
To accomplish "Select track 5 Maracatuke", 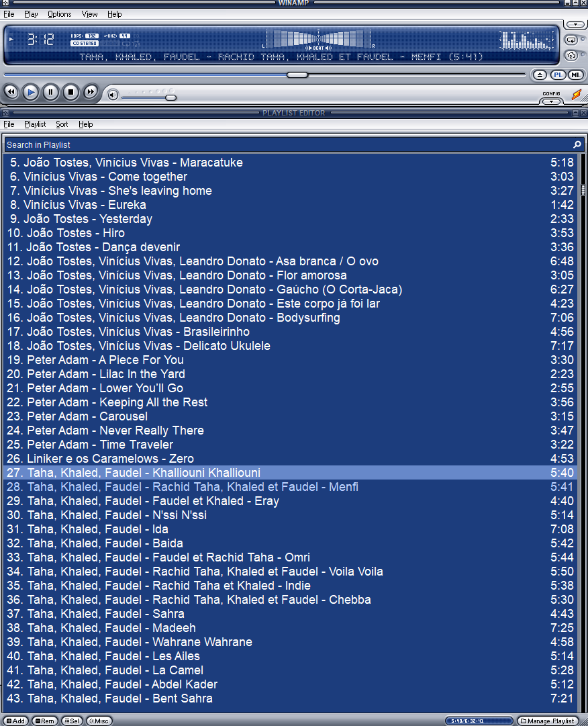I will [290, 163].
